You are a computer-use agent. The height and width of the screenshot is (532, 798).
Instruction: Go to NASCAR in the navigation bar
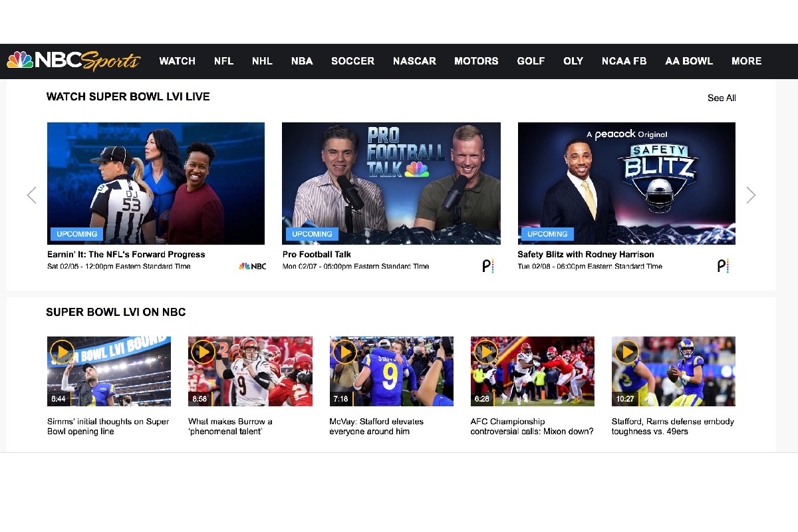point(414,61)
